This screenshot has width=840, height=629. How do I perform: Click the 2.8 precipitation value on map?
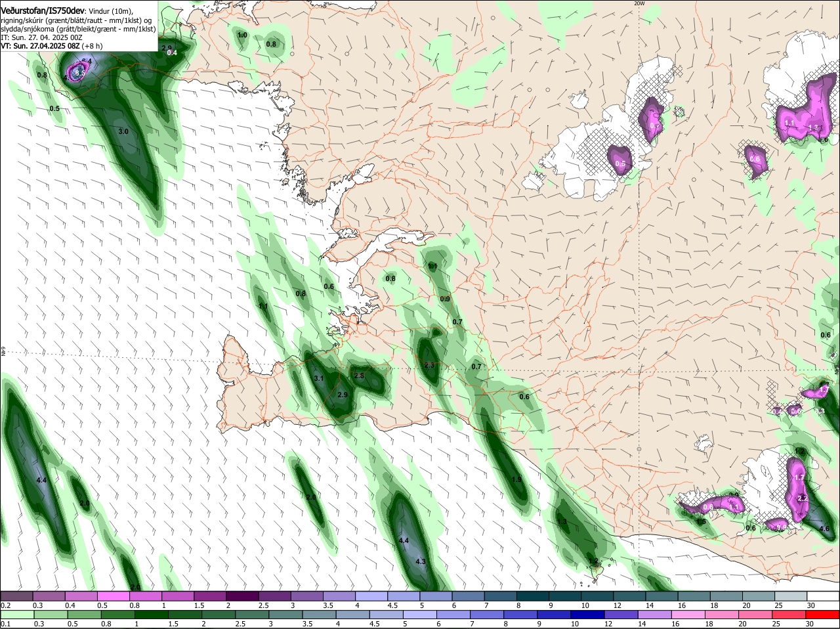[x=359, y=376]
